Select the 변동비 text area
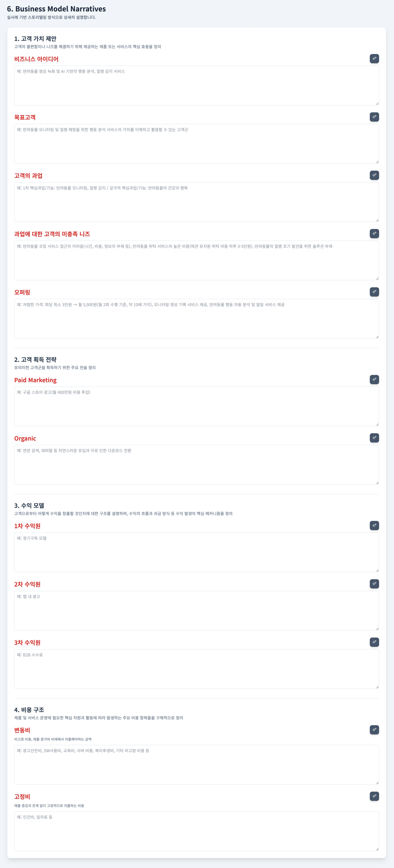The height and width of the screenshot is (868, 394). pos(197,765)
